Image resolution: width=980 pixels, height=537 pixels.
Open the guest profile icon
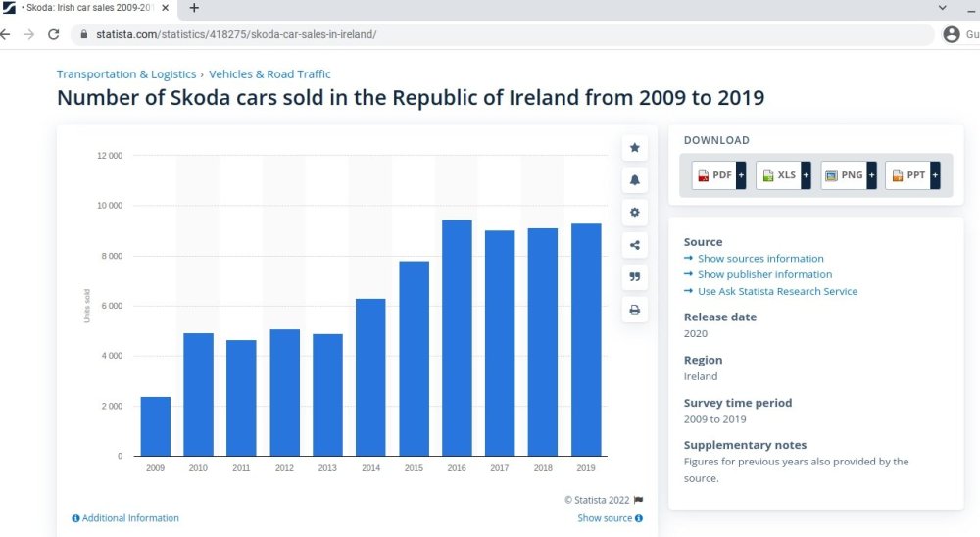[952, 34]
